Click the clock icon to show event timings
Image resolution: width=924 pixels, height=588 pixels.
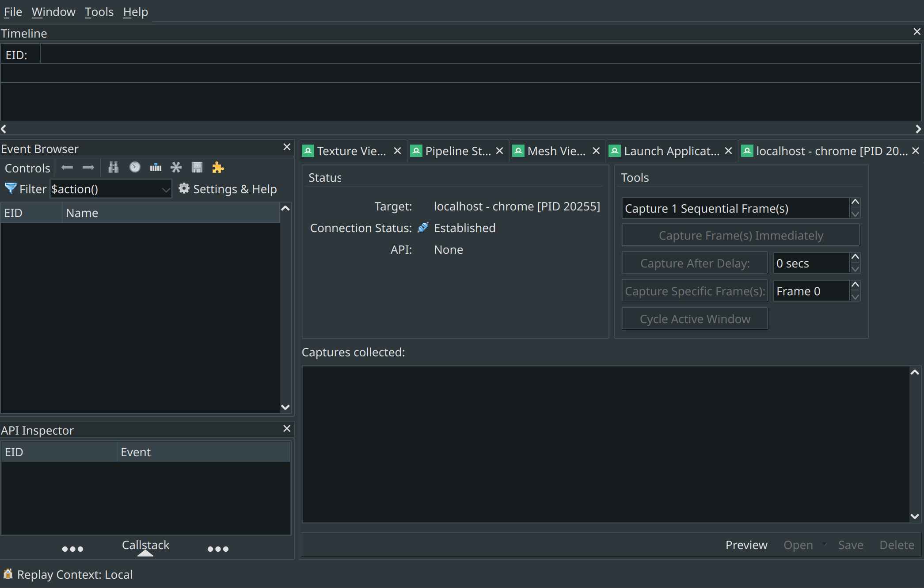point(134,167)
